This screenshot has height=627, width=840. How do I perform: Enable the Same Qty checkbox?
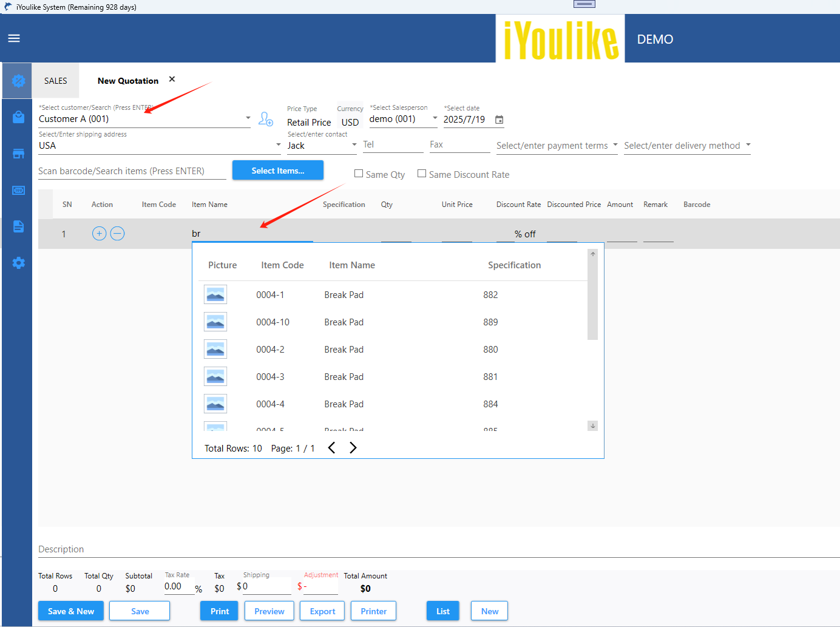359,174
